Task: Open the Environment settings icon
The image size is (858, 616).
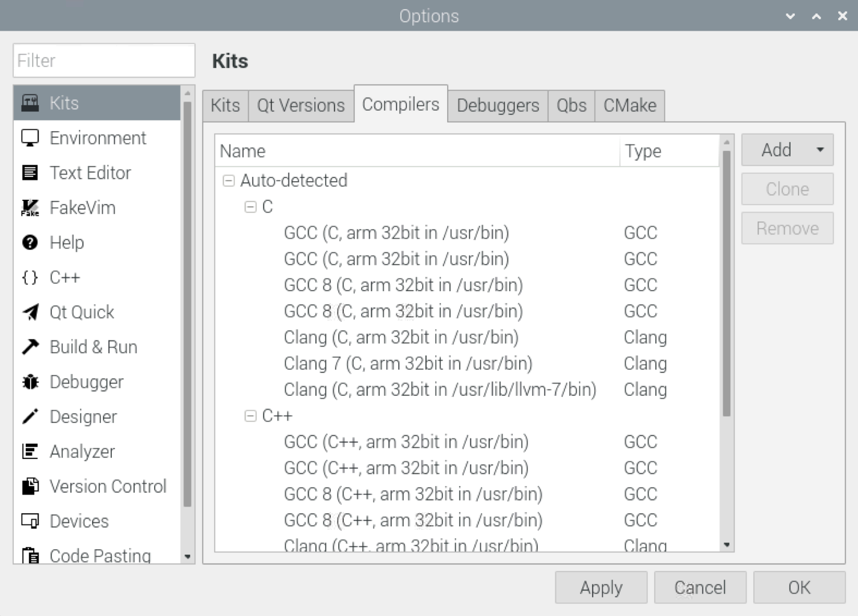Action: tap(31, 138)
